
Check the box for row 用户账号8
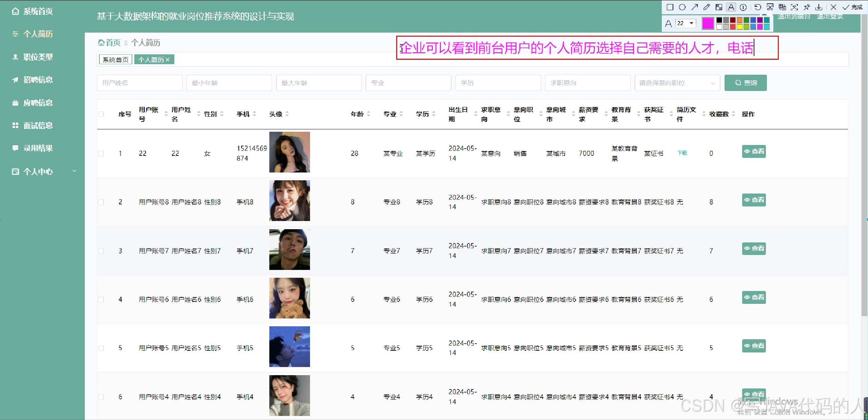pyautogui.click(x=101, y=202)
